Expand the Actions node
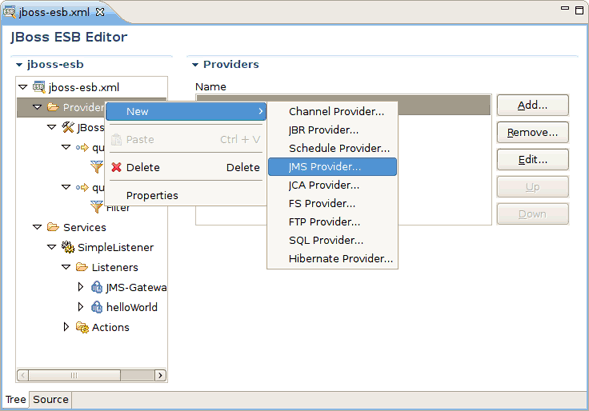Screen dimensions: 589x411 click(66, 327)
